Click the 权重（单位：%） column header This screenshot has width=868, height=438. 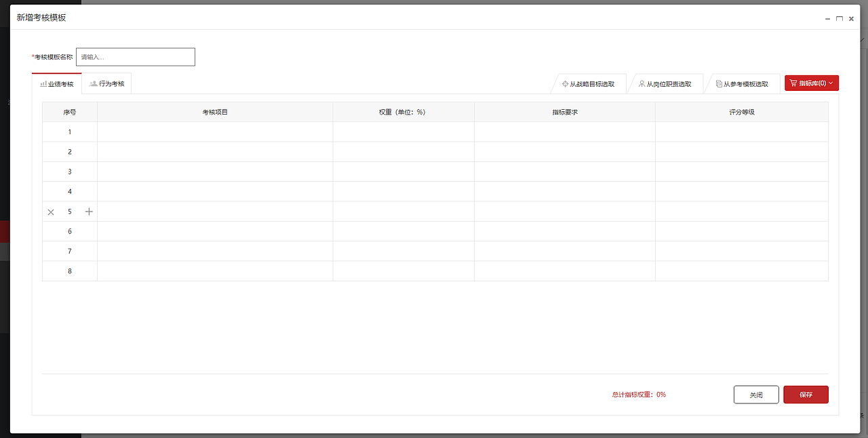tap(403, 112)
